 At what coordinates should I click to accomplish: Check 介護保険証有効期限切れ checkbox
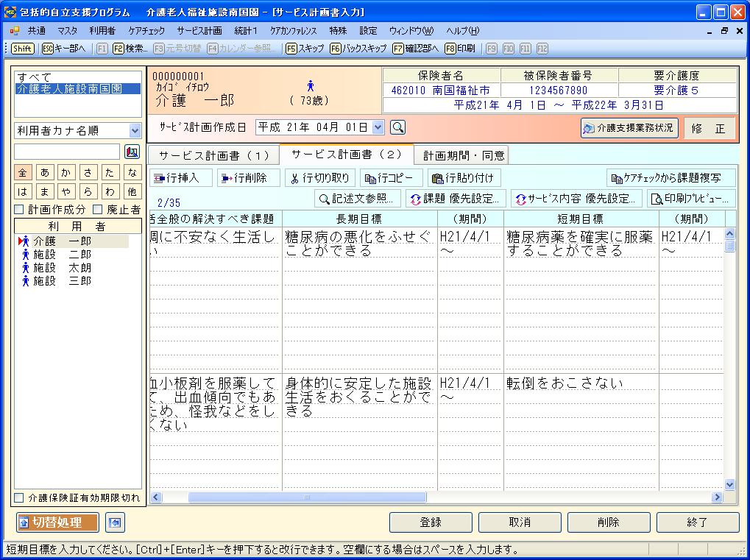click(20, 498)
